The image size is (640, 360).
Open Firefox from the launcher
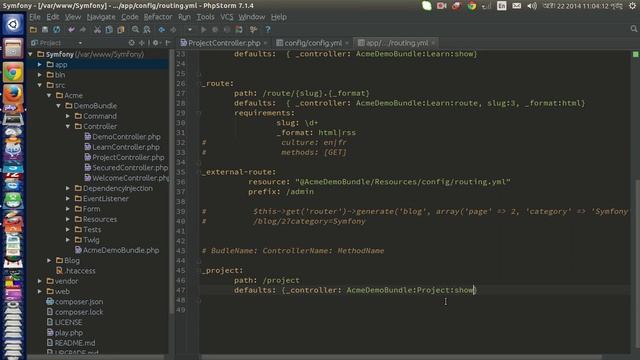pyautogui.click(x=13, y=94)
